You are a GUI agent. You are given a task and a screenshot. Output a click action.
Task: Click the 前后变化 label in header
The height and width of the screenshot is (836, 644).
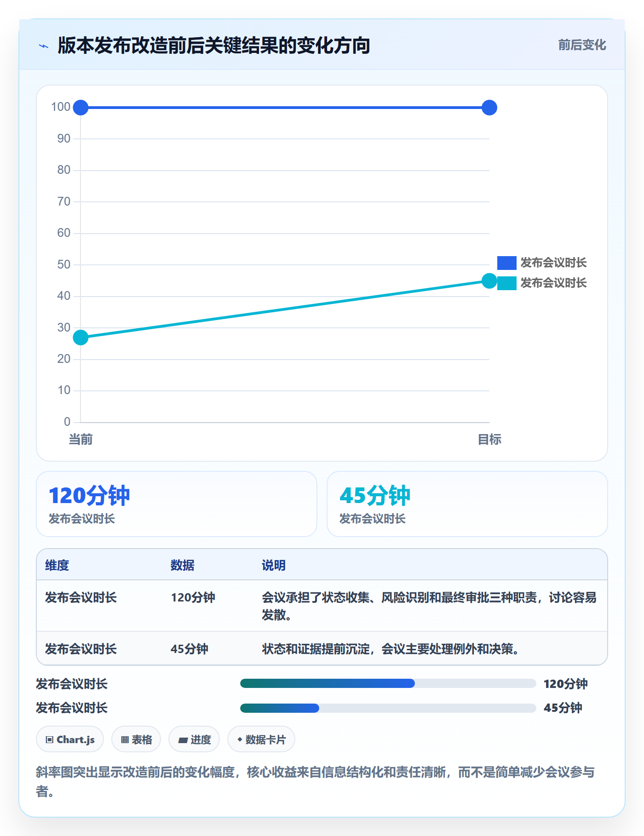coord(582,45)
